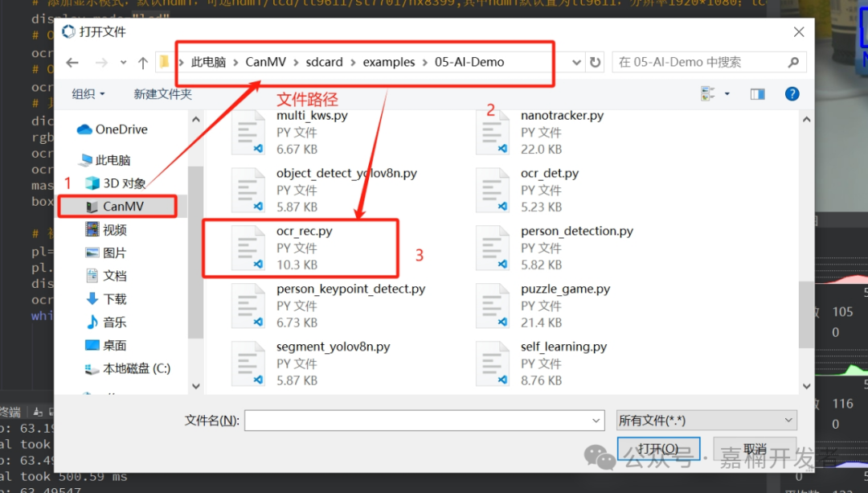Click the 文件名 input field
The image size is (868, 493).
424,420
